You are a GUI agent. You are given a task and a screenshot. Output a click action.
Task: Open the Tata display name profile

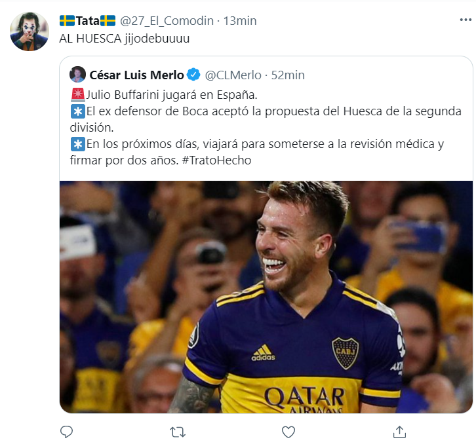pyautogui.click(x=87, y=21)
